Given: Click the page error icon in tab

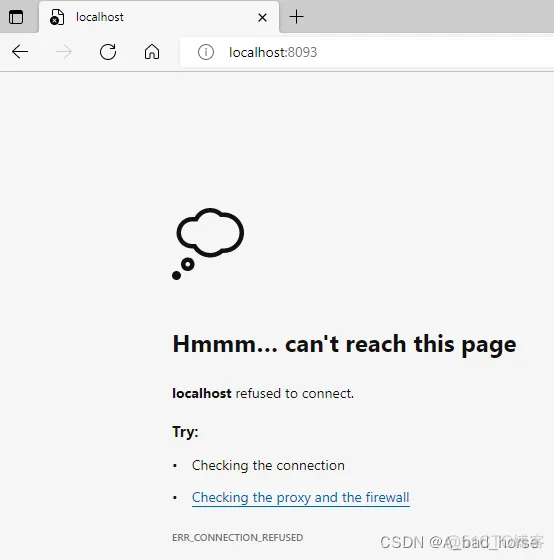Looking at the screenshot, I should [57, 17].
